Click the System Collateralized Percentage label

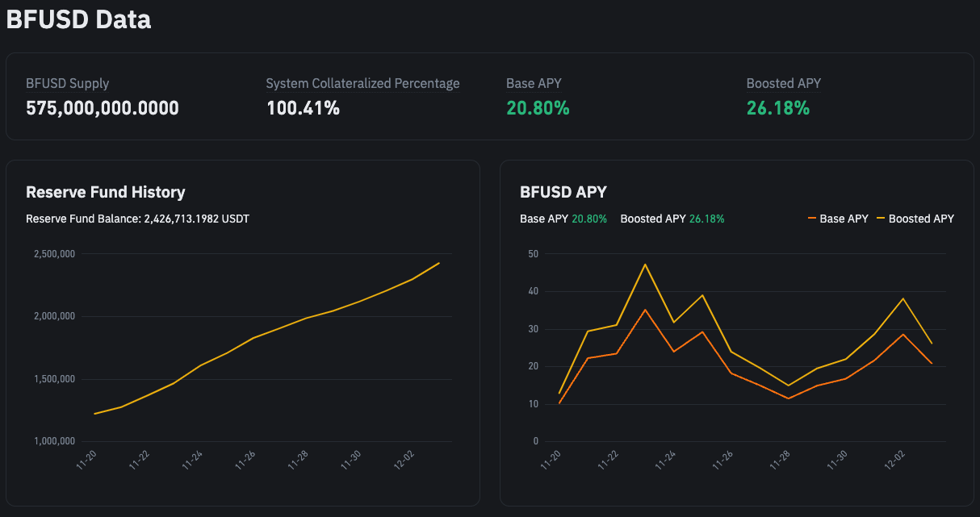(x=362, y=83)
